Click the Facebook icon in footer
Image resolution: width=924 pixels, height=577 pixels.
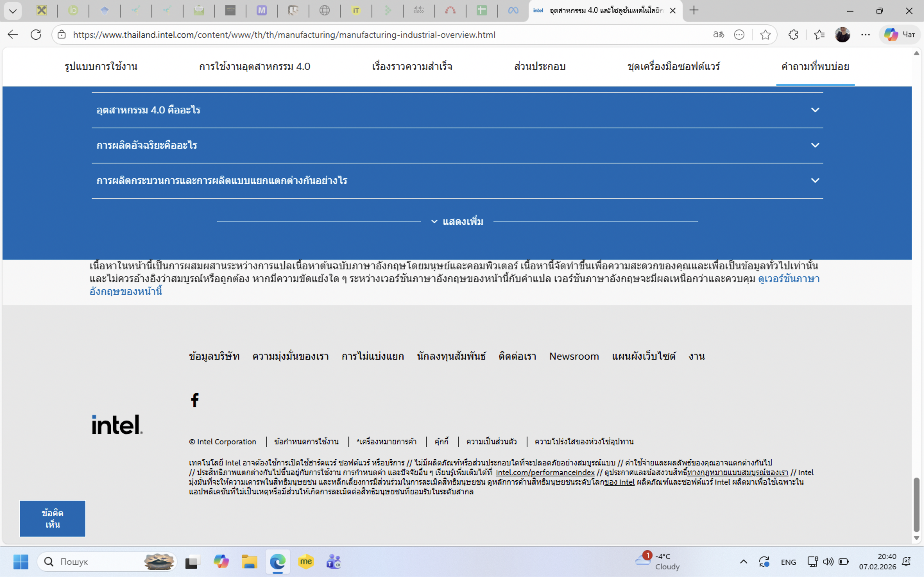point(195,400)
